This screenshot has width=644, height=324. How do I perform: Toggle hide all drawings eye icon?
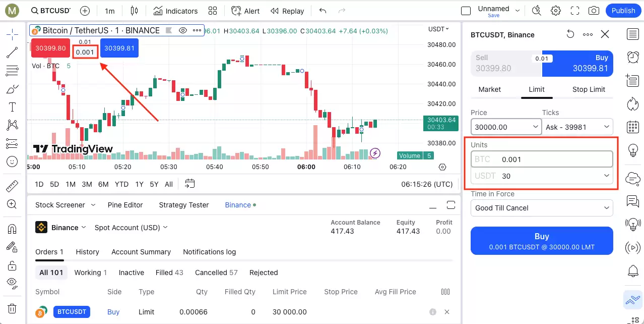[12, 283]
